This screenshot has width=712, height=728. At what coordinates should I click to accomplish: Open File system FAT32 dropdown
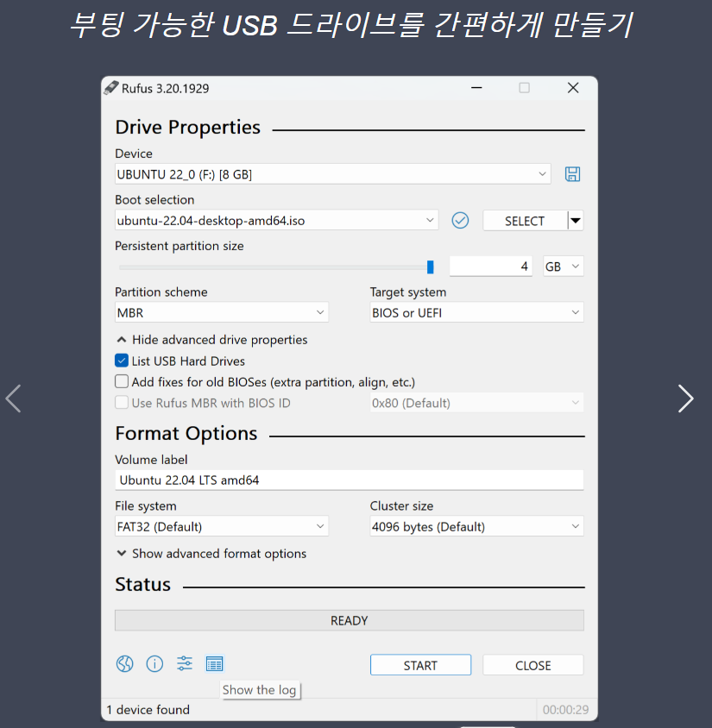coord(222,526)
